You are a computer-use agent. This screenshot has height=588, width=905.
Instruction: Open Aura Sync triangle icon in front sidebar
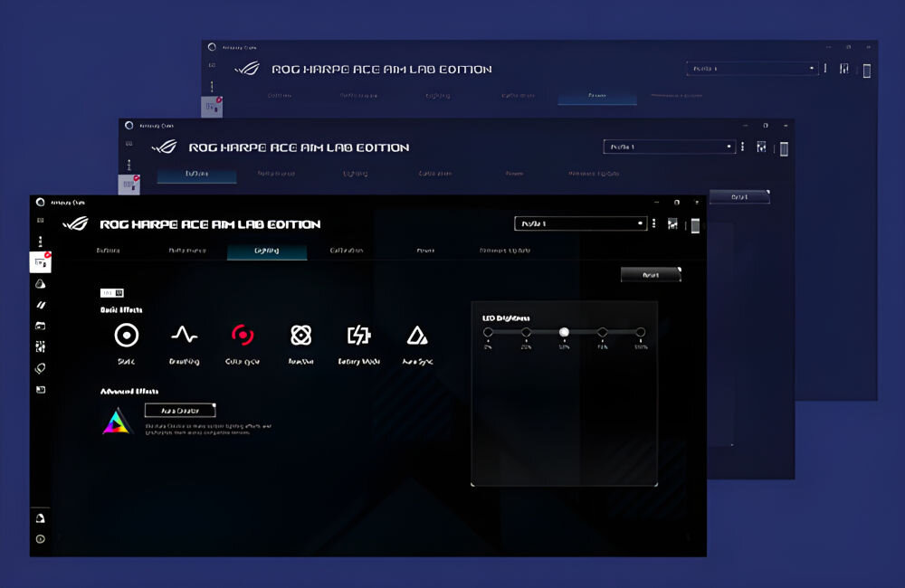point(41,283)
